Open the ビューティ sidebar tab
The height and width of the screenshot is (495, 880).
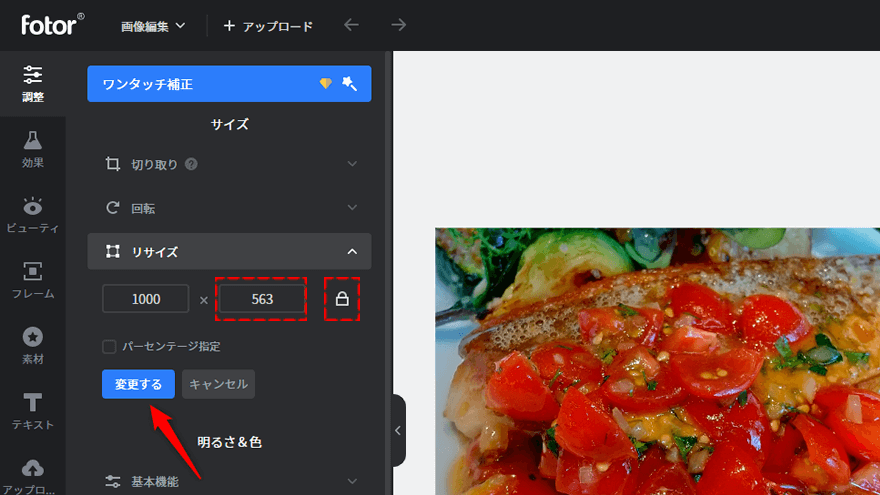(33, 215)
